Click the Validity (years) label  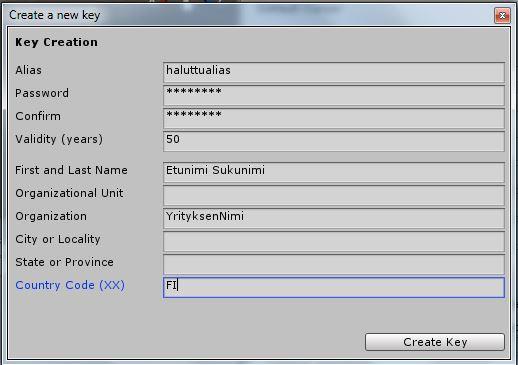[x=59, y=139]
